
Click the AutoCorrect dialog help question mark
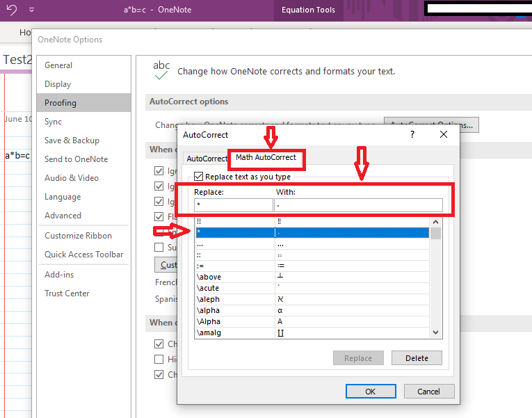tap(412, 135)
